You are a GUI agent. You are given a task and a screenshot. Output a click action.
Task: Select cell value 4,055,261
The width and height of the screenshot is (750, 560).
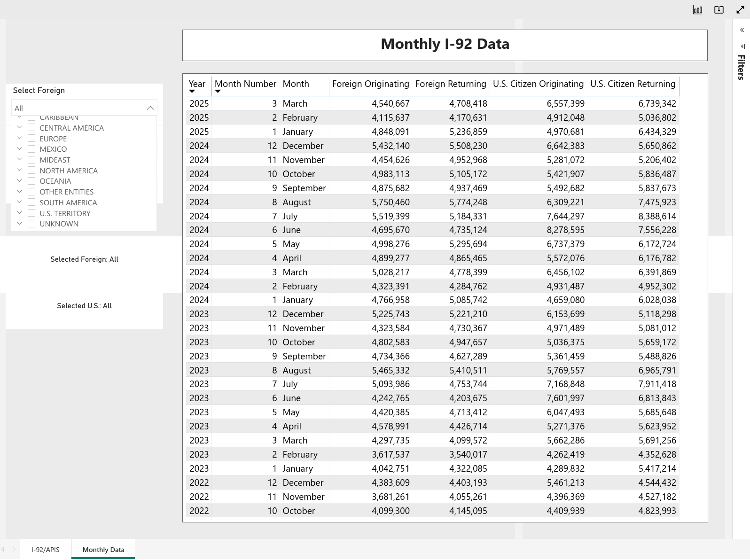469,497
